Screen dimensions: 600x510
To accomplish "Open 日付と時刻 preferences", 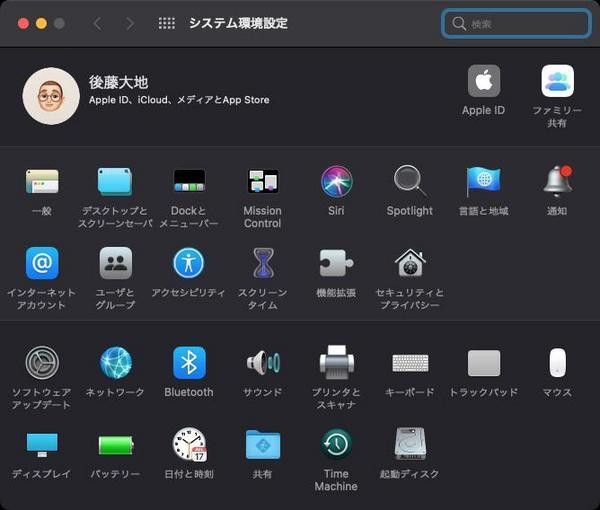I will [x=189, y=445].
